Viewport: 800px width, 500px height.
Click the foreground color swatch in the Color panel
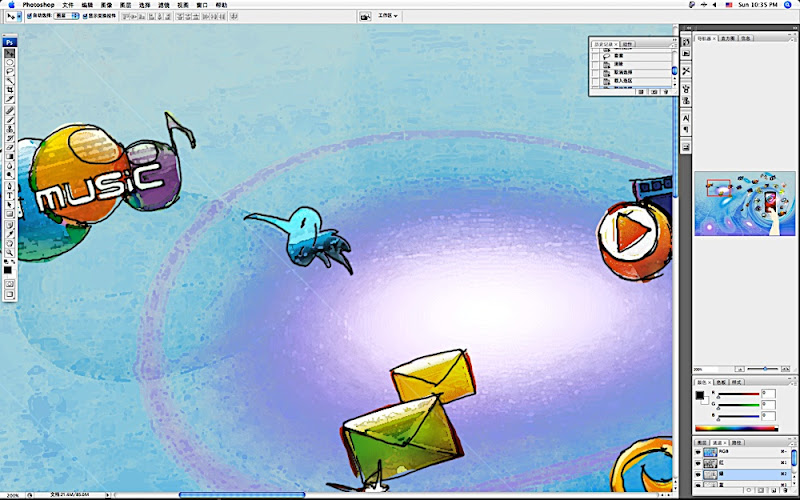[x=700, y=395]
